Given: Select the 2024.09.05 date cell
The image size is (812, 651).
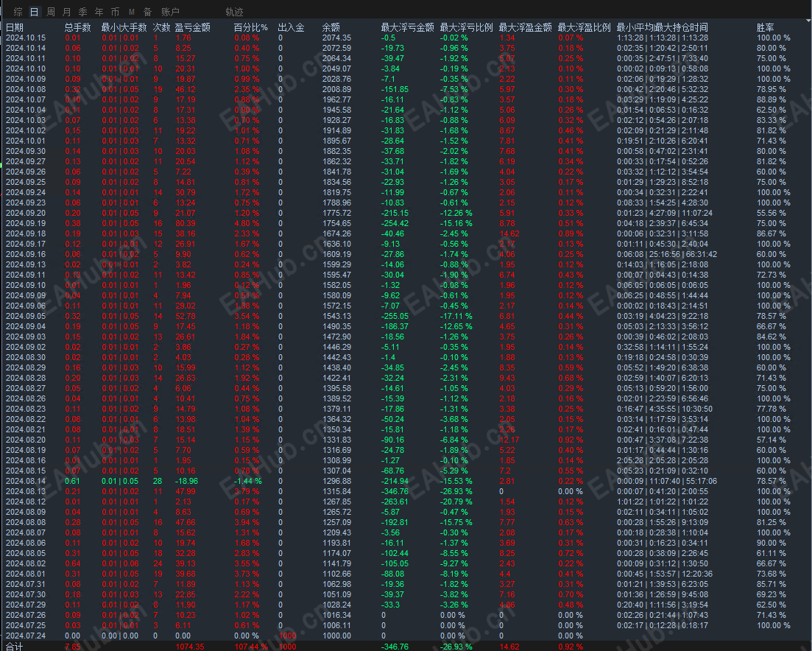Looking at the screenshot, I should coord(25,316).
